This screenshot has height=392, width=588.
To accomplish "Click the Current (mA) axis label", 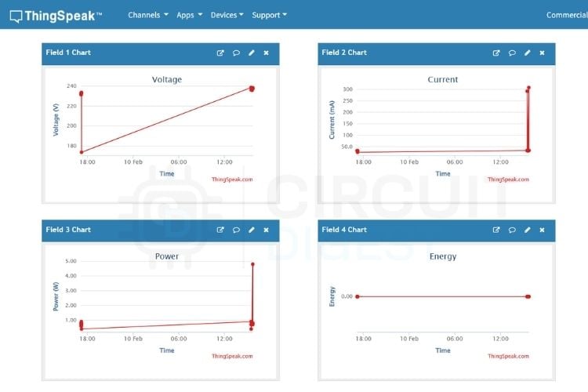I will (332, 120).
